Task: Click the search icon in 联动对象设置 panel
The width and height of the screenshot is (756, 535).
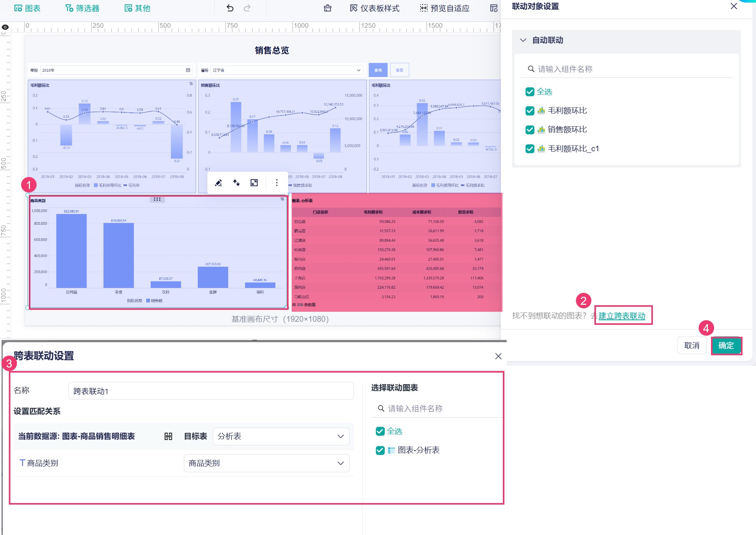Action: (x=531, y=69)
